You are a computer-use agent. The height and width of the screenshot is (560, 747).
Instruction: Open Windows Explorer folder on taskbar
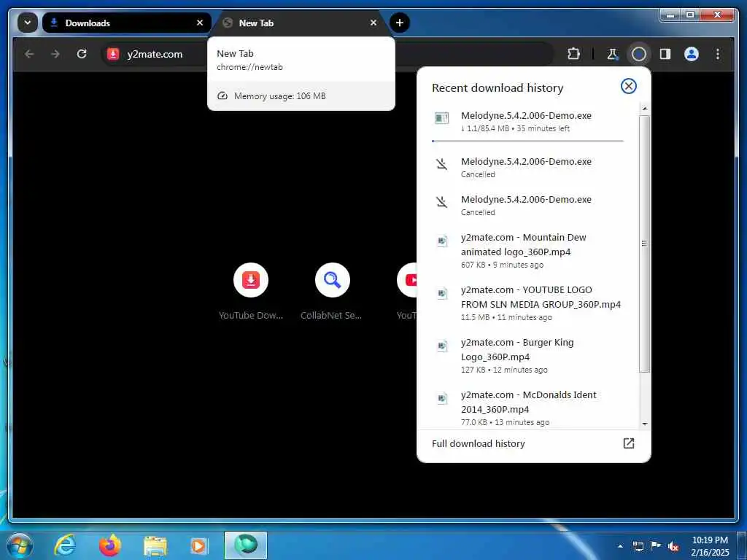pyautogui.click(x=155, y=545)
